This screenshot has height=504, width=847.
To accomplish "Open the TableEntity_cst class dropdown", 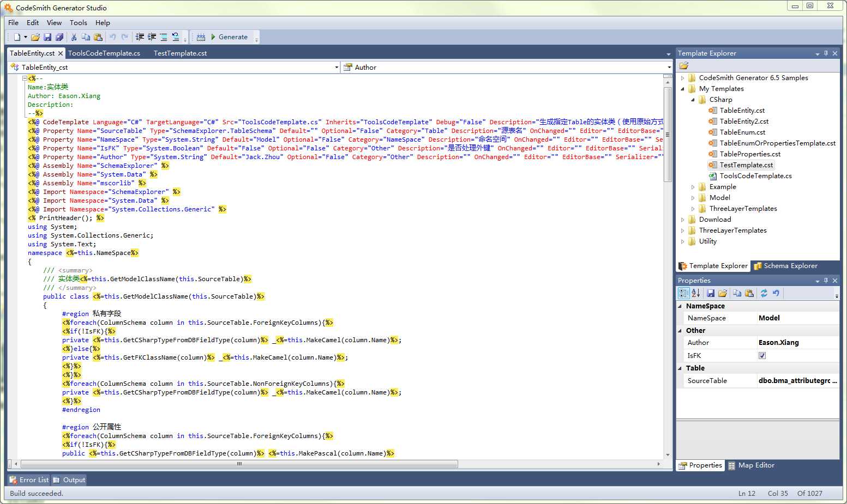I will (337, 67).
